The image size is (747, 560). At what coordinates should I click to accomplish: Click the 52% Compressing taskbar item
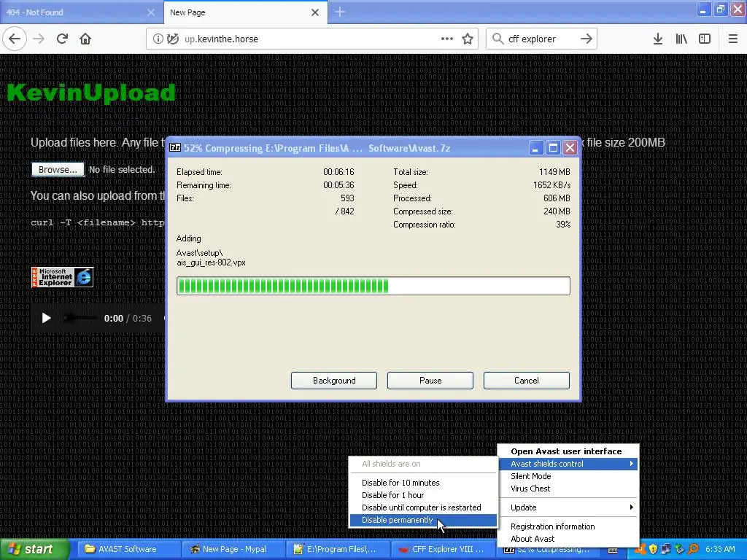coord(547,551)
